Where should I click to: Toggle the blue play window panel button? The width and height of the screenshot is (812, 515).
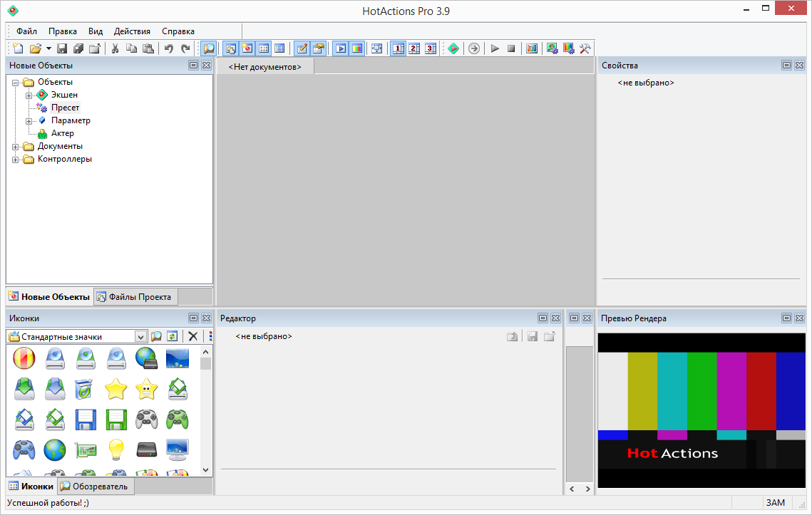pyautogui.click(x=341, y=48)
